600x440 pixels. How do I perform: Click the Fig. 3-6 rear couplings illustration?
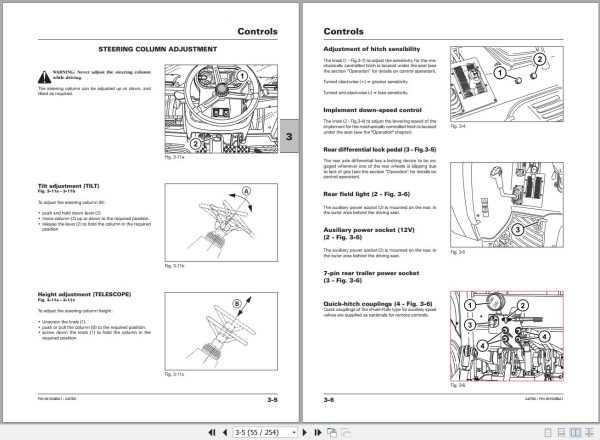point(507,336)
